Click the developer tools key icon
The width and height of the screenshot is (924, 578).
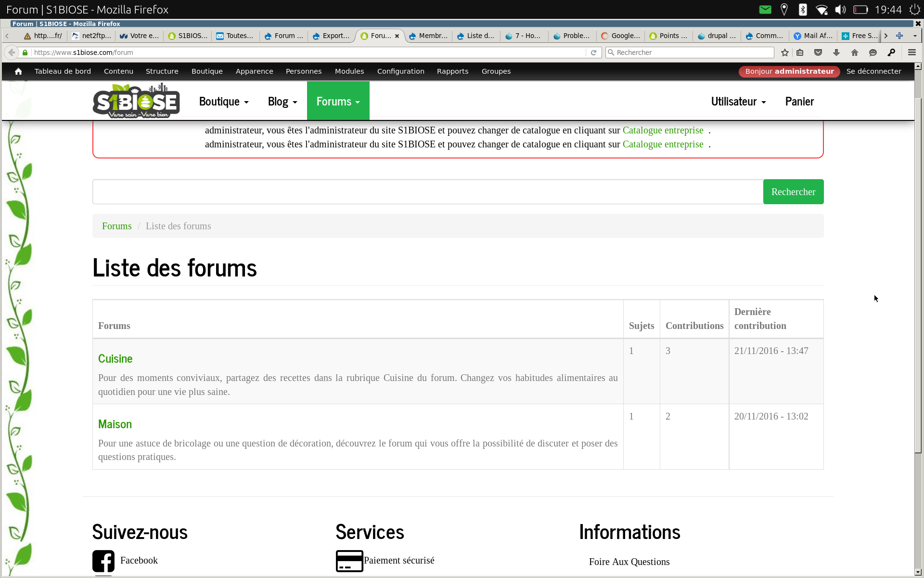tap(891, 53)
